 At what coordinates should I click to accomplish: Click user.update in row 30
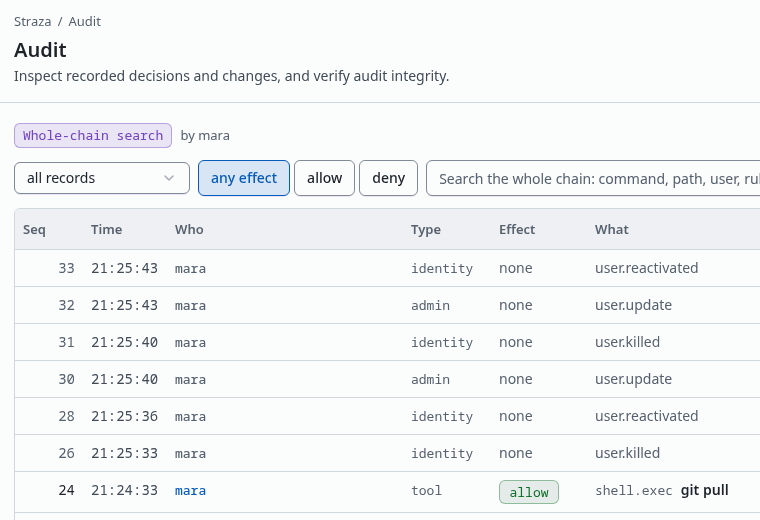633,379
